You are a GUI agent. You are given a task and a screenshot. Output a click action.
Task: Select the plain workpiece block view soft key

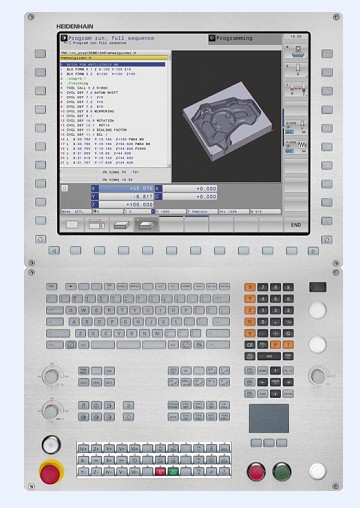(121, 225)
